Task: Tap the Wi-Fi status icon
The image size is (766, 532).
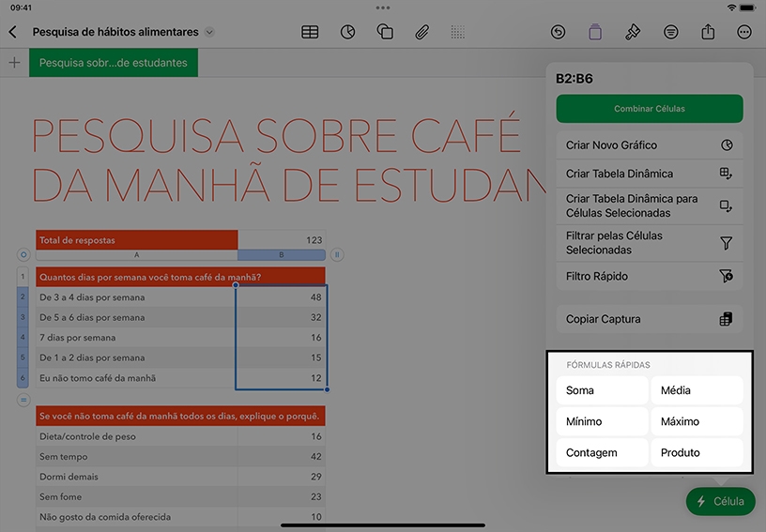Action: coord(731,8)
